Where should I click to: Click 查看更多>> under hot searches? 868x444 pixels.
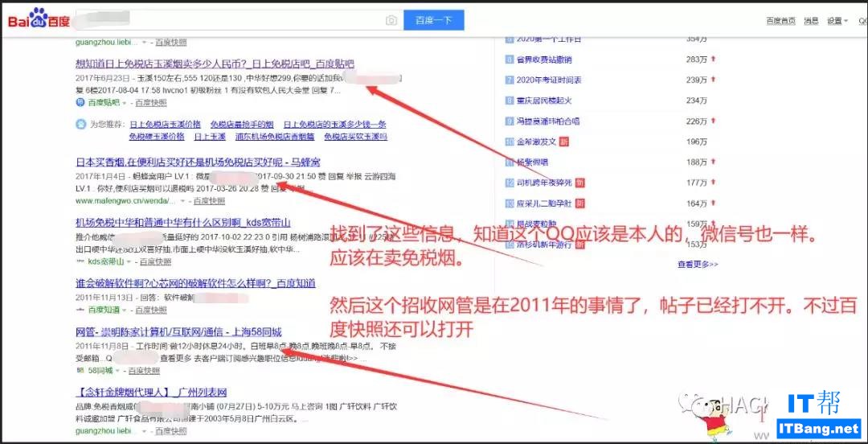pos(698,265)
